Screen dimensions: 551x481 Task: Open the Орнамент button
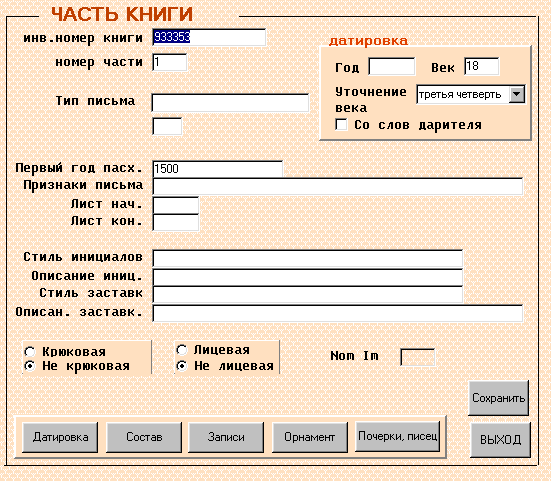pyautogui.click(x=310, y=437)
